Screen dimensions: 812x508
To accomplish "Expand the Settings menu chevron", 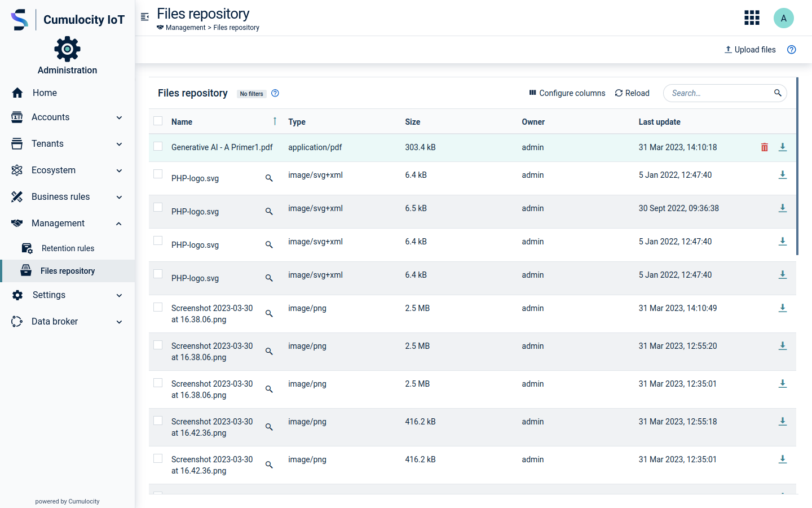I will point(119,295).
